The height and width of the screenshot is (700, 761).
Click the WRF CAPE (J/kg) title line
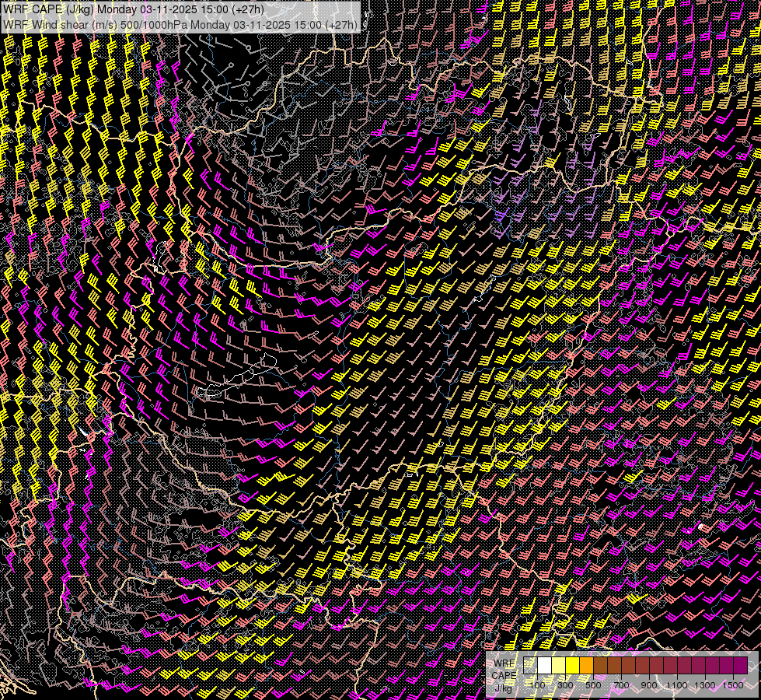pyautogui.click(x=134, y=9)
